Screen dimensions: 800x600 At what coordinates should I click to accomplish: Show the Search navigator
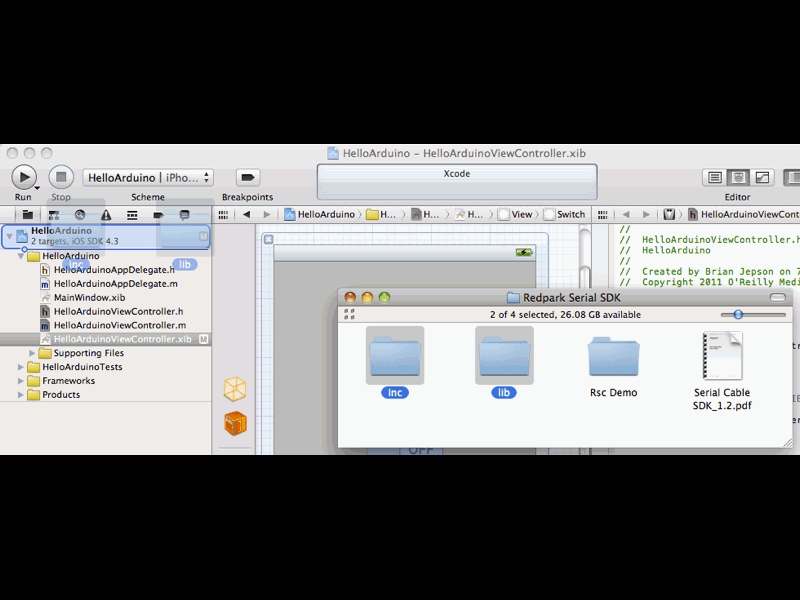(80, 215)
